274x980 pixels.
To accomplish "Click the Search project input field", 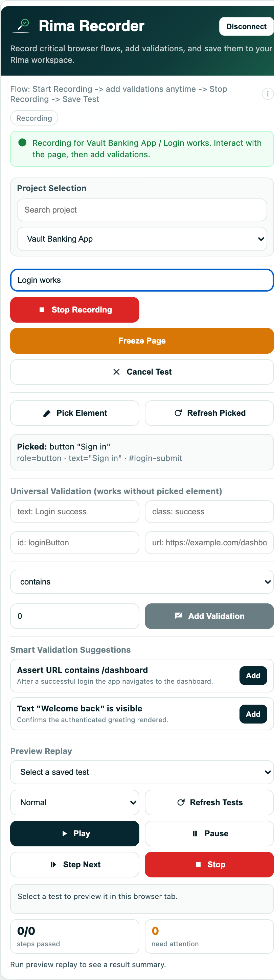I will (142, 210).
